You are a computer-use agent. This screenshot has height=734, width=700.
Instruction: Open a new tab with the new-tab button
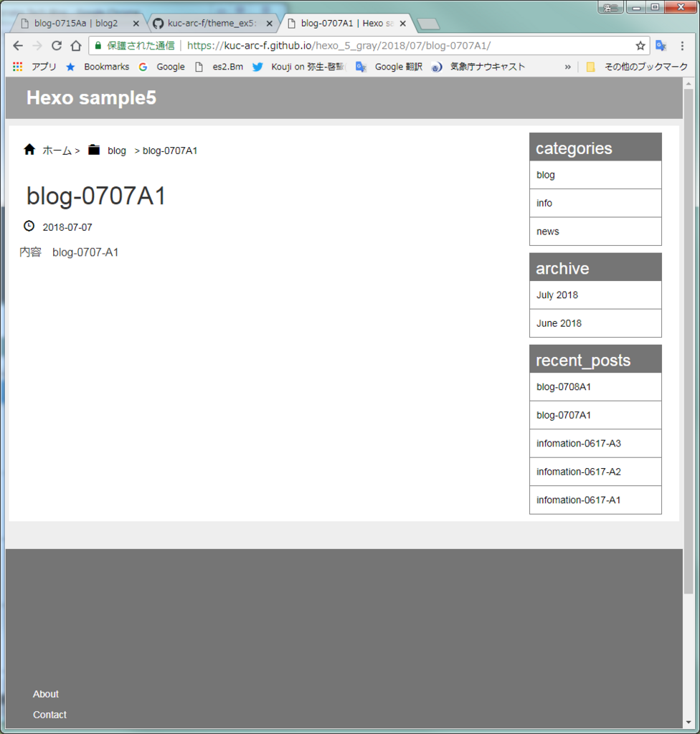point(428,24)
